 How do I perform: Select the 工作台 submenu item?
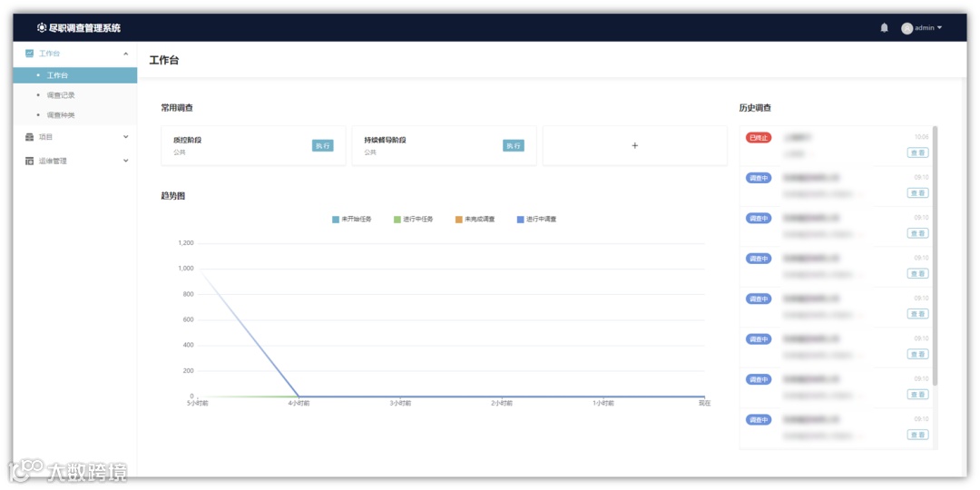tap(75, 75)
